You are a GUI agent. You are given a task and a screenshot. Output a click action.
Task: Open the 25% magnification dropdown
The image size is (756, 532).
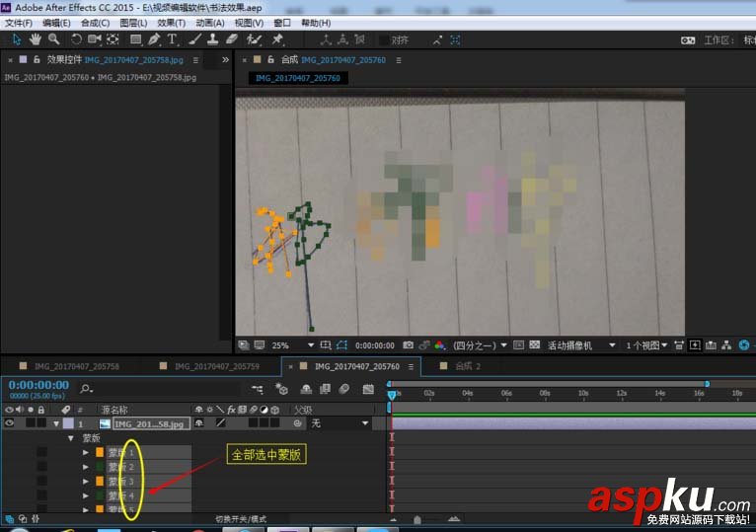pos(293,345)
